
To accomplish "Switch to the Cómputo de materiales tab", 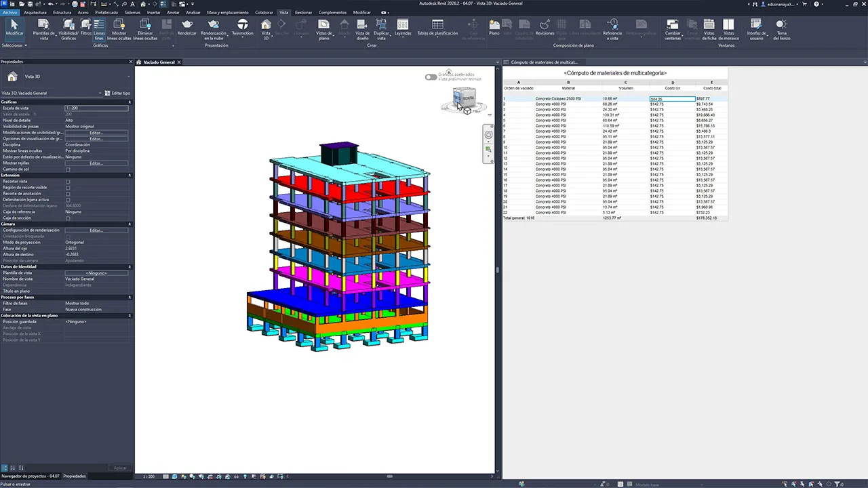I will [544, 62].
